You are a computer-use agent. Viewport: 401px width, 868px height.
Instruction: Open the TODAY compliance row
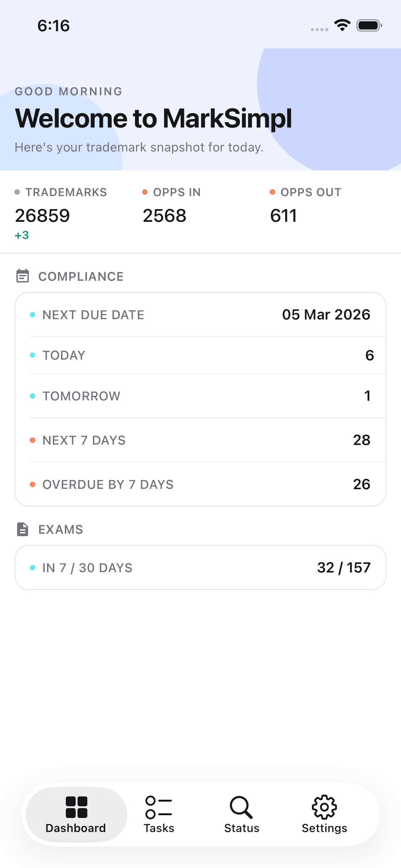(x=200, y=355)
